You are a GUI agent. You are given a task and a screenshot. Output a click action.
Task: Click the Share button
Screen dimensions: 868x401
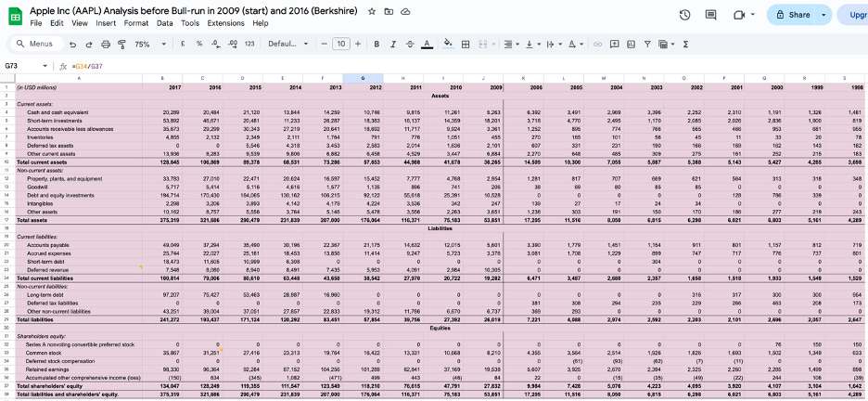coord(793,15)
